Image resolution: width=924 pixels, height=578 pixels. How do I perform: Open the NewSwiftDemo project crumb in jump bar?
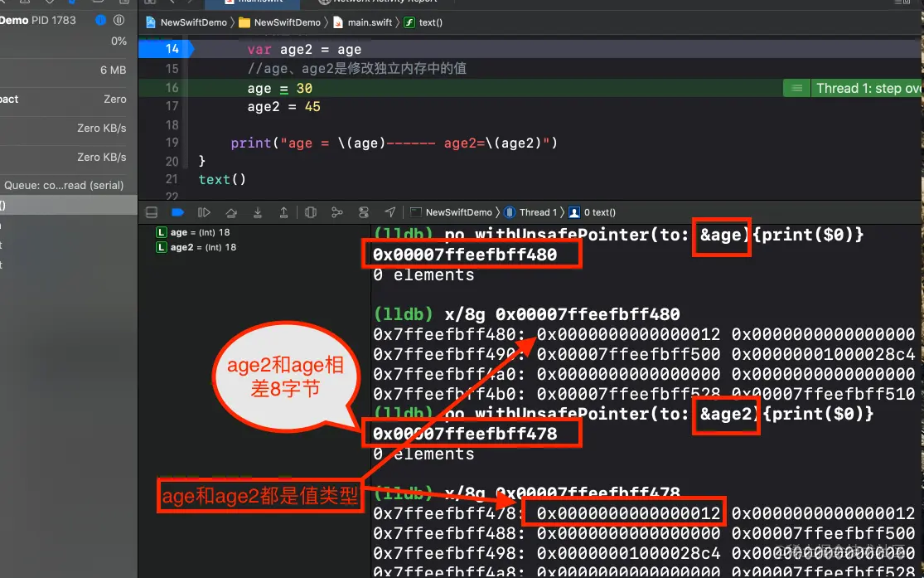click(186, 22)
